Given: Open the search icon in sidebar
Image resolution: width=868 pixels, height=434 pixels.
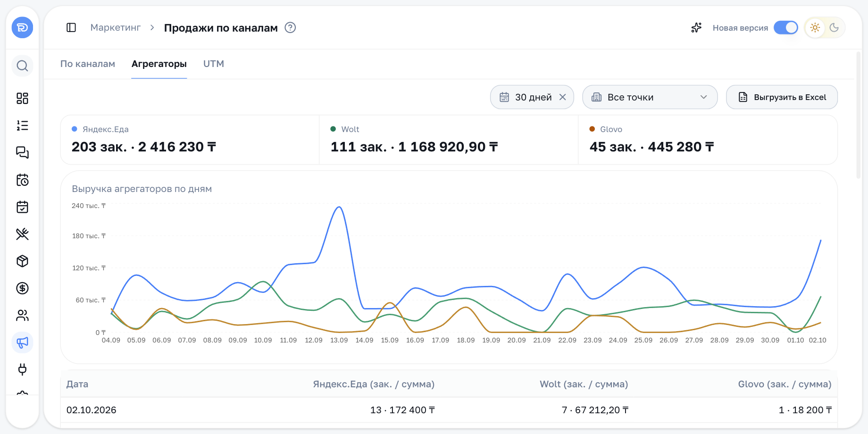Looking at the screenshot, I should click(22, 66).
